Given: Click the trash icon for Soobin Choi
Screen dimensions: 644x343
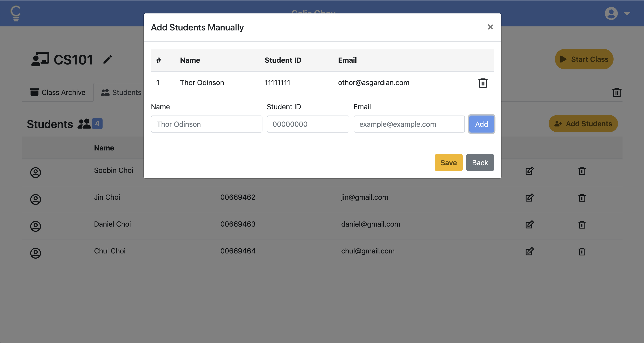Looking at the screenshot, I should 582,171.
